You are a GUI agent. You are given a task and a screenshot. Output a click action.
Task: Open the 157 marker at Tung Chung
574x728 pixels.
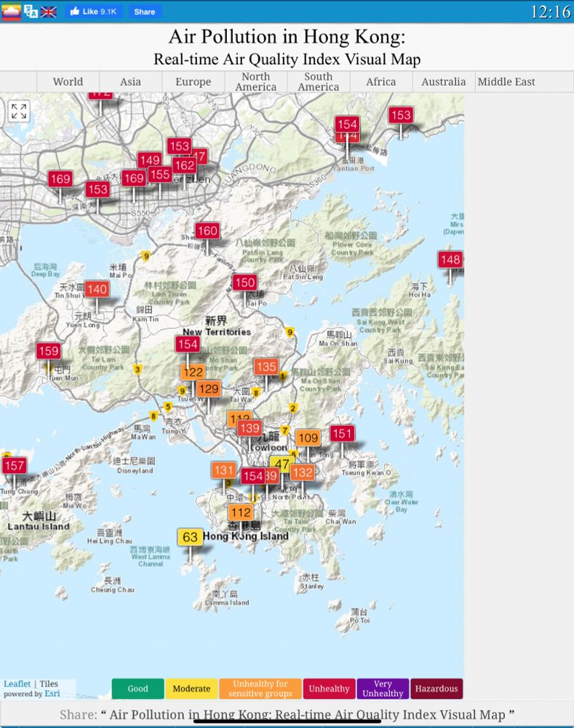pyautogui.click(x=15, y=466)
